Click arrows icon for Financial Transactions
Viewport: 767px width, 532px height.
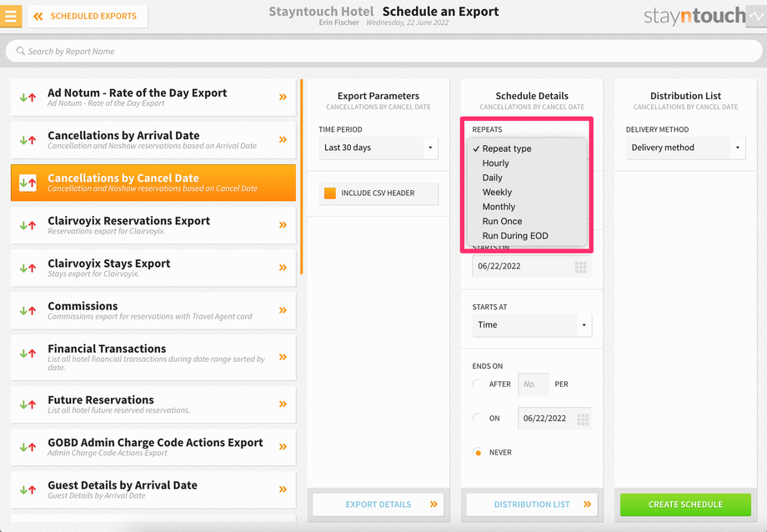[28, 353]
